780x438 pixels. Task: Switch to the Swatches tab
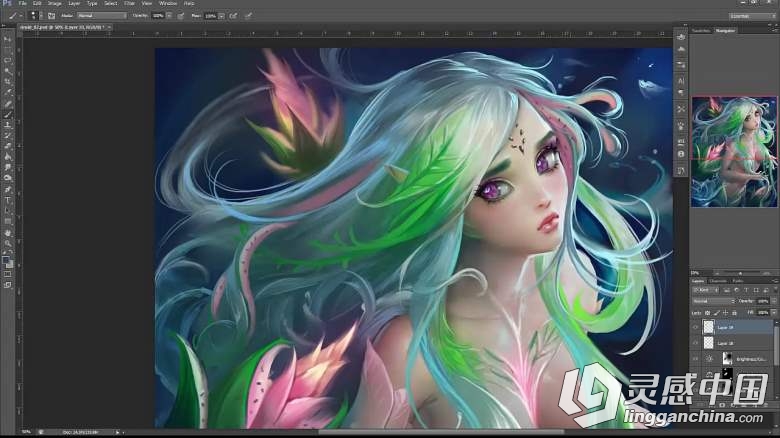coord(701,31)
